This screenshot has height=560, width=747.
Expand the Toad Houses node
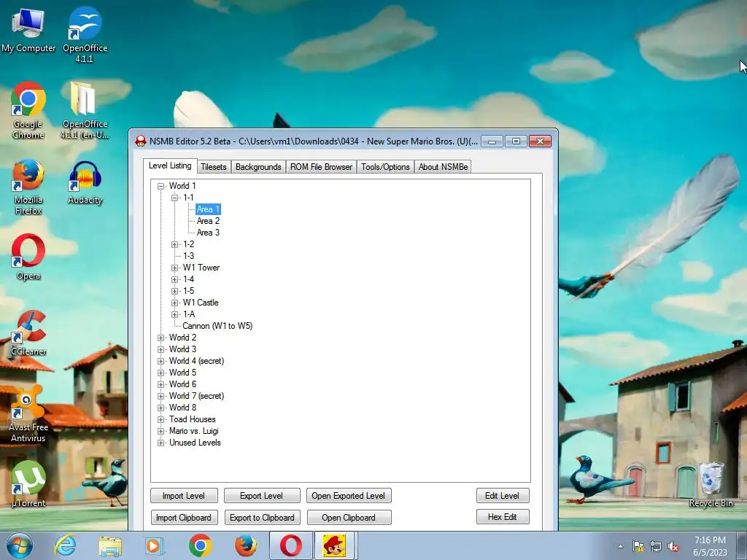(x=161, y=419)
